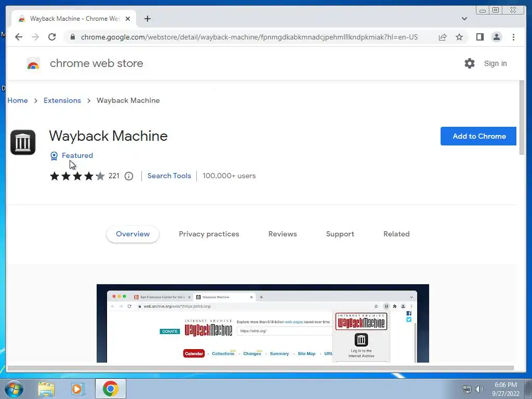Screen dimensions: 532x399
Task: Open Chrome's three-dot menu
Action: tap(513, 37)
